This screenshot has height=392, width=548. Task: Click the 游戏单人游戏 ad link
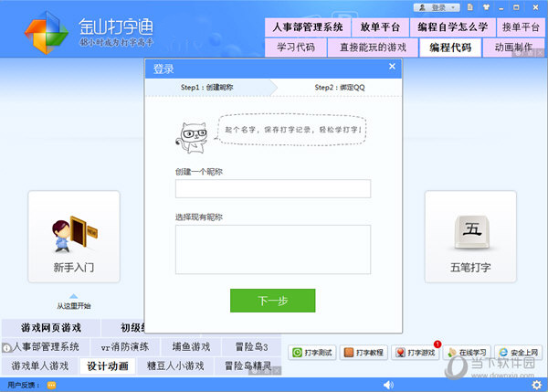point(40,366)
